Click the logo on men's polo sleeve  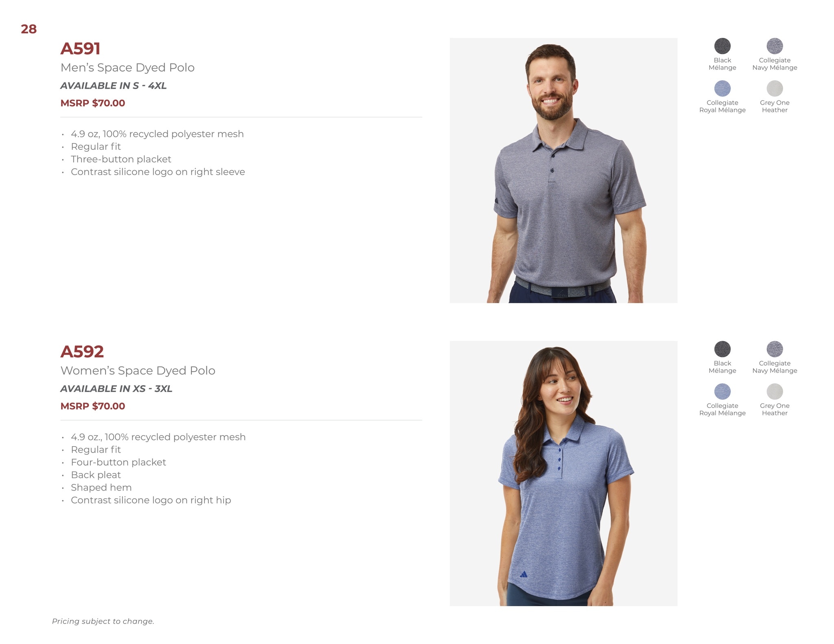[497, 201]
